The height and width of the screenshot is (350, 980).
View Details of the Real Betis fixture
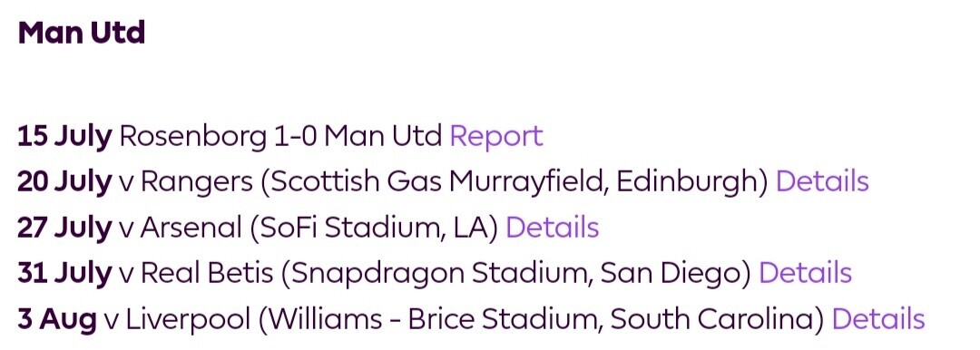click(x=805, y=273)
